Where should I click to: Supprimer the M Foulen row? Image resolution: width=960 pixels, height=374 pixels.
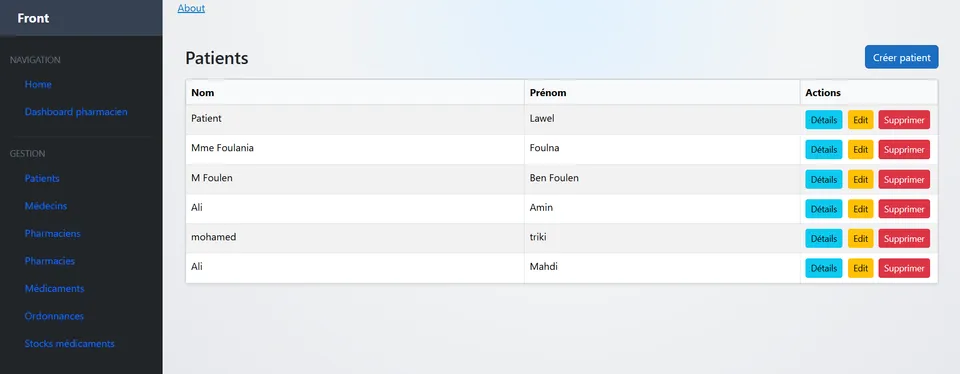pos(904,179)
